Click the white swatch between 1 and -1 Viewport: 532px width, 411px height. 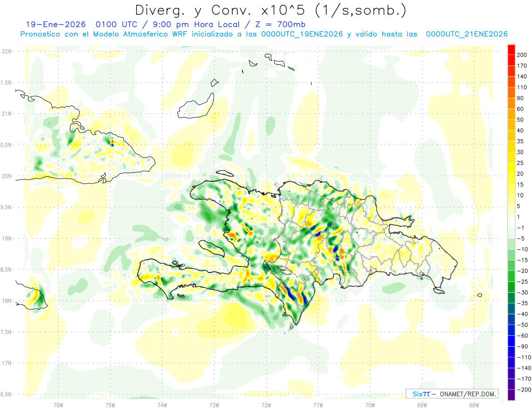pos(511,222)
